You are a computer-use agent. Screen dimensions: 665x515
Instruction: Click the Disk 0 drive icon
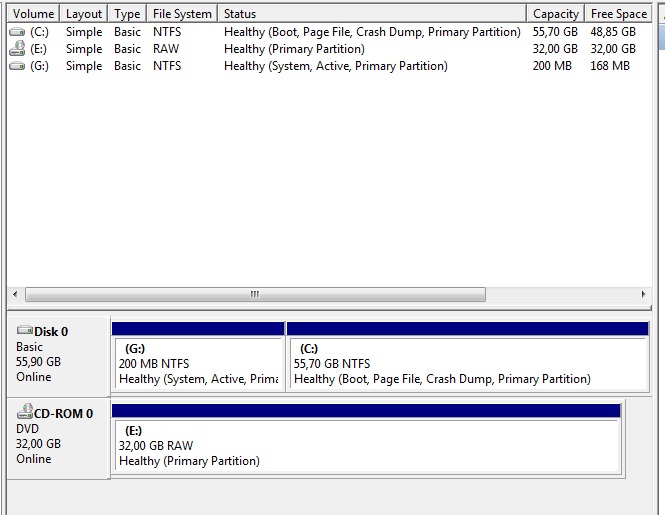[x=25, y=330]
